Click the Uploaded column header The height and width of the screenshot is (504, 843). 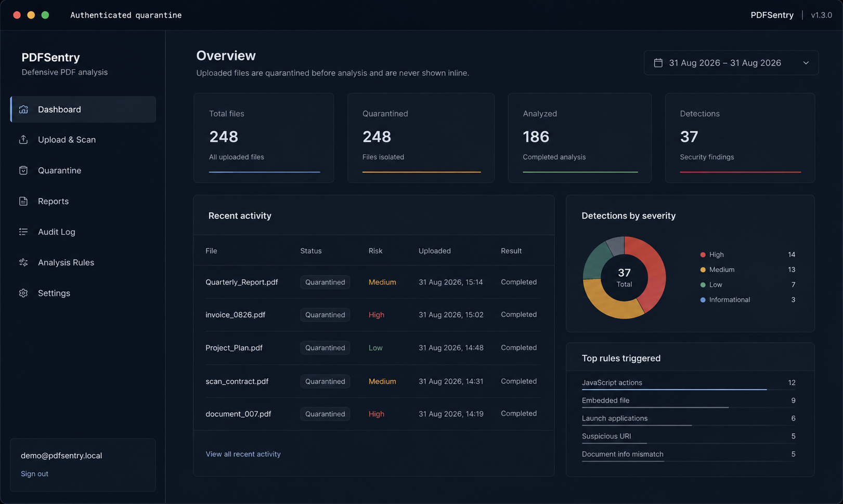(x=434, y=251)
